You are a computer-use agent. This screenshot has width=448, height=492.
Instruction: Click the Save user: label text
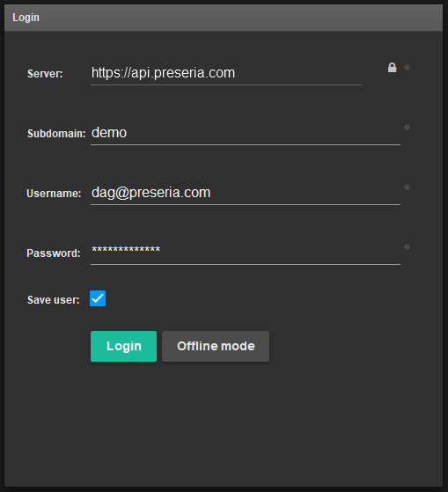click(x=54, y=300)
